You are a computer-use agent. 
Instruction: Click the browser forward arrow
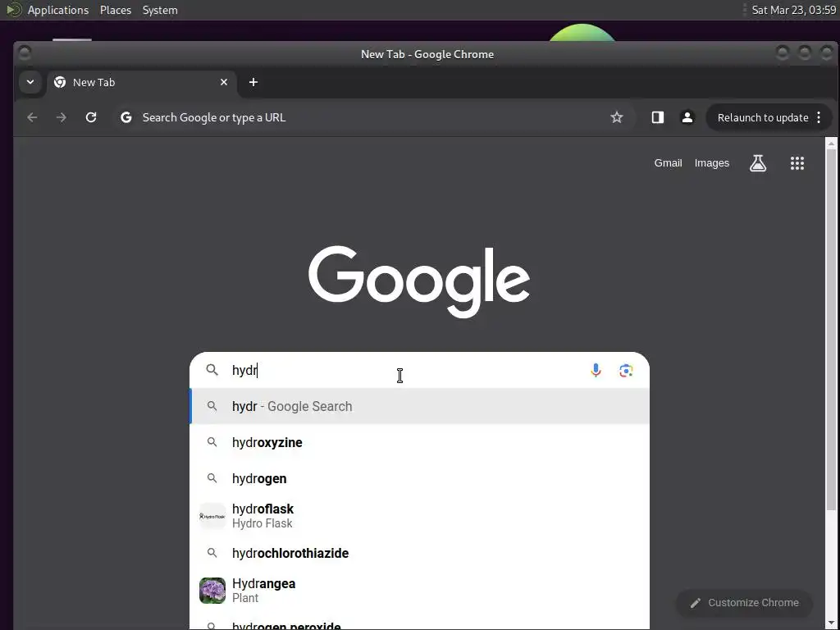62,117
